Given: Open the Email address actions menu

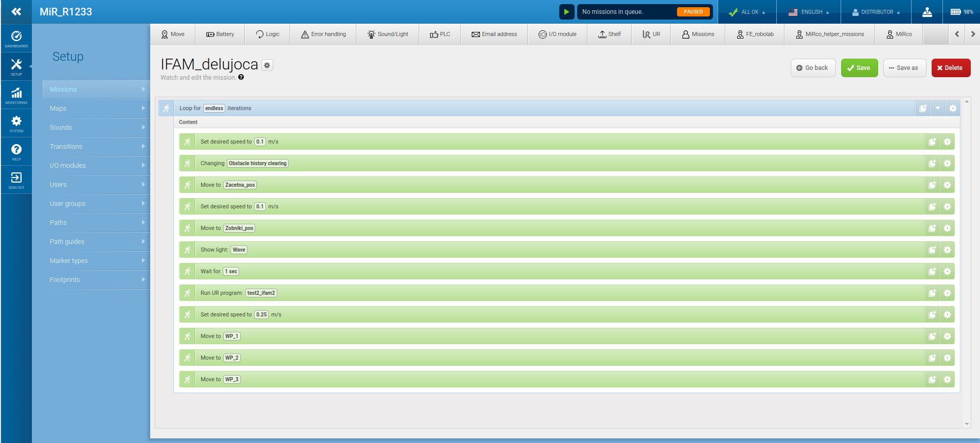Looking at the screenshot, I should [494, 34].
